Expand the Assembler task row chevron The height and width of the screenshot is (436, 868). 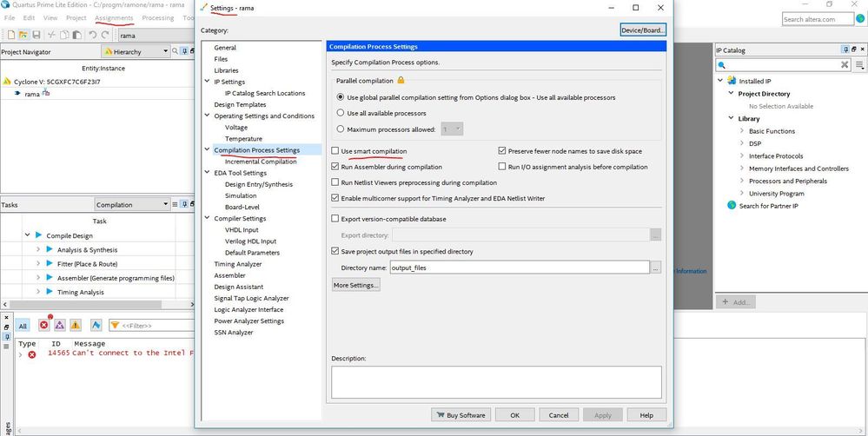(x=38, y=278)
